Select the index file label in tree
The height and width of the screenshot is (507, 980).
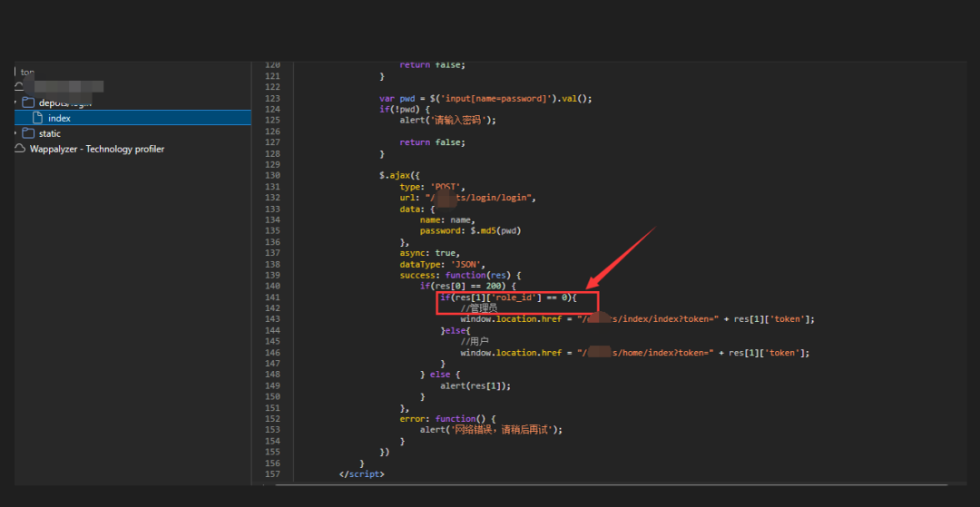point(59,118)
